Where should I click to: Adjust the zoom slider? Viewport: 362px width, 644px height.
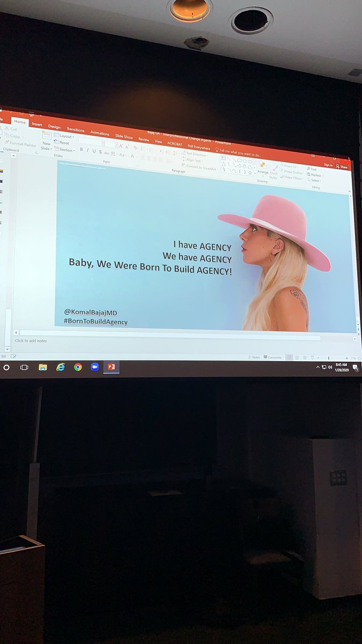(328, 358)
